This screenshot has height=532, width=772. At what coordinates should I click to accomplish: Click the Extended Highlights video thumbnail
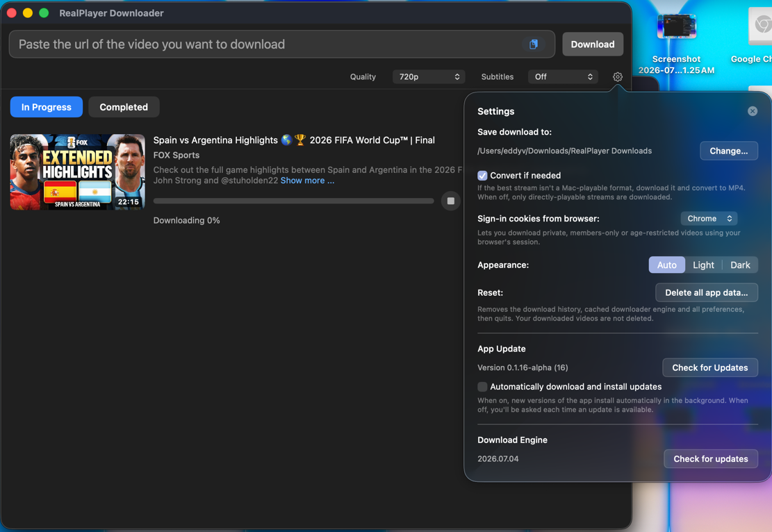pyautogui.click(x=77, y=172)
